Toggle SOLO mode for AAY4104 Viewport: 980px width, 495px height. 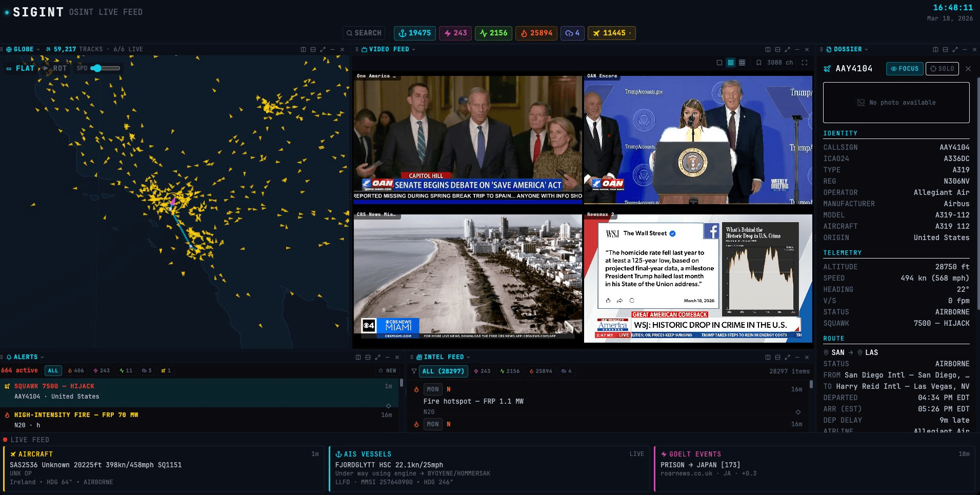[942, 69]
